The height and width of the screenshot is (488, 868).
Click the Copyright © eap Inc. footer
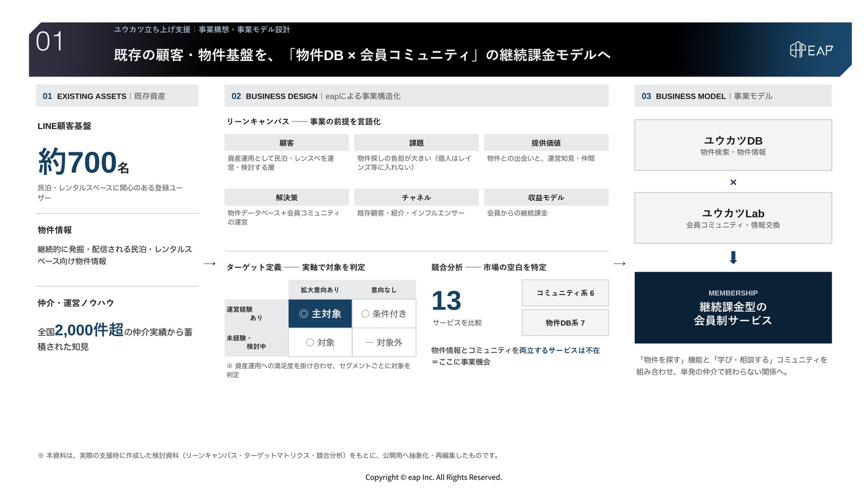[433, 477]
